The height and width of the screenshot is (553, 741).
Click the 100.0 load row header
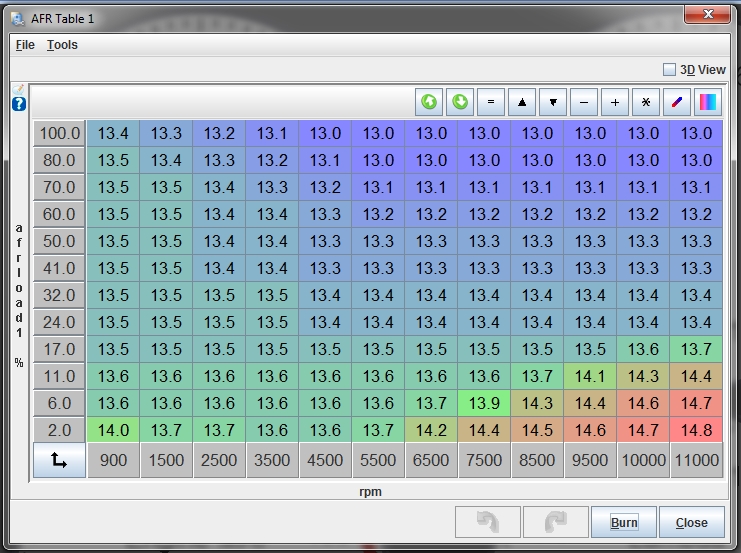[x=59, y=133]
